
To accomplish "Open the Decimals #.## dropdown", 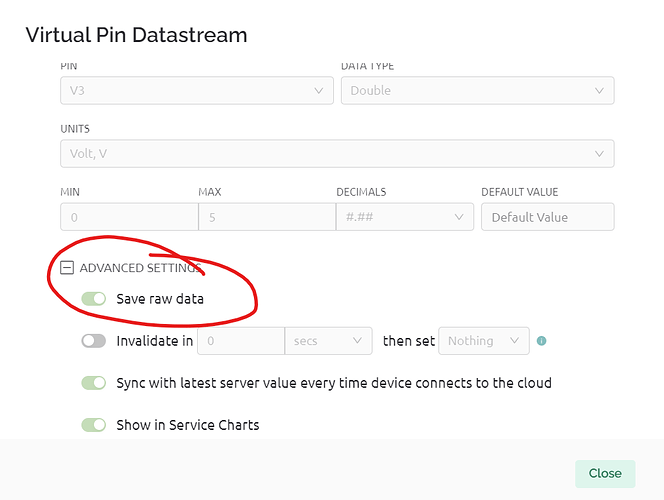I will pyautogui.click(x=405, y=217).
